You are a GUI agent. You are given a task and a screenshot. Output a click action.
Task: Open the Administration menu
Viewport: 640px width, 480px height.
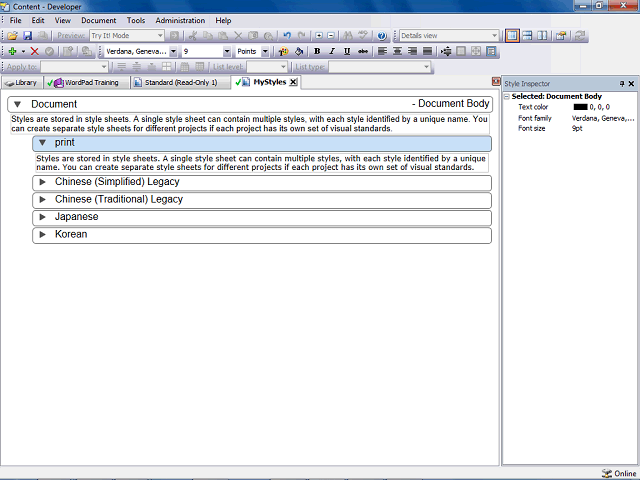(x=180, y=20)
